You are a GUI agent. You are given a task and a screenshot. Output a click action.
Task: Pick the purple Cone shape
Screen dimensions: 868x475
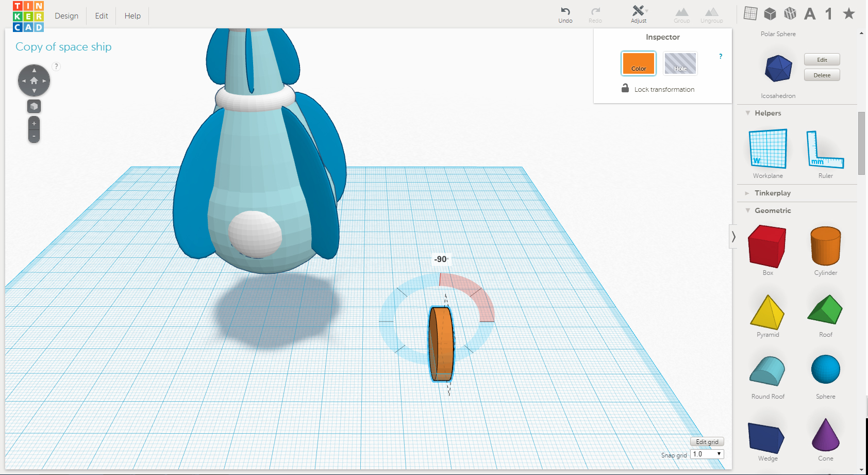pos(826,435)
